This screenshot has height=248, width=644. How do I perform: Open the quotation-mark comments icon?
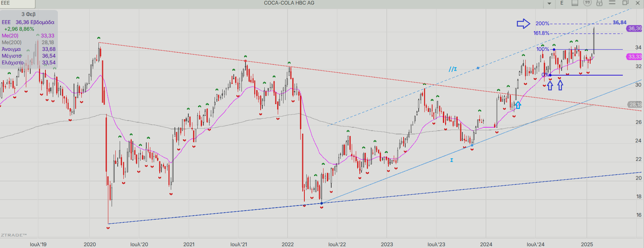(587, 3)
